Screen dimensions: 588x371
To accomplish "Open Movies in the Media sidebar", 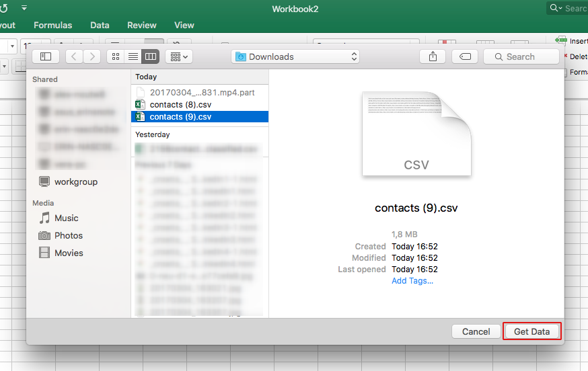I will (x=61, y=253).
